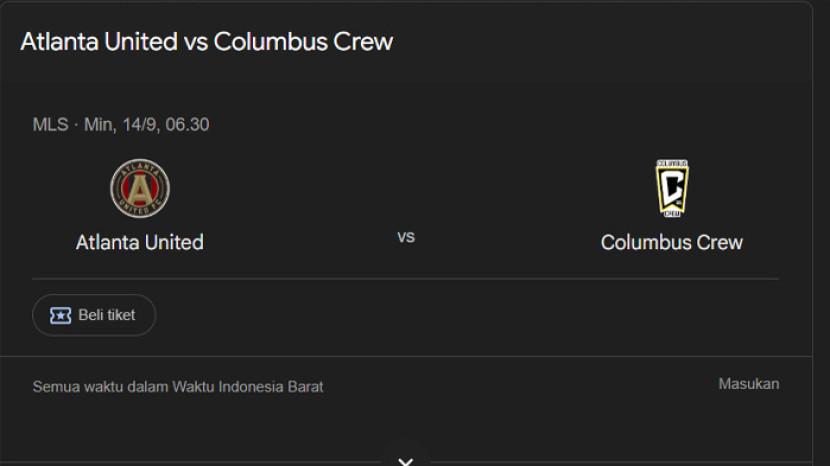This screenshot has height=466, width=830.
Task: Click the divider line above Beli tiket
Action: coord(405,278)
